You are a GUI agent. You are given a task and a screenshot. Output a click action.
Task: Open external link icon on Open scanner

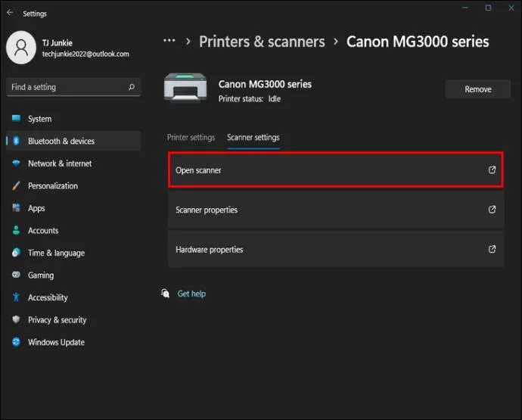492,170
